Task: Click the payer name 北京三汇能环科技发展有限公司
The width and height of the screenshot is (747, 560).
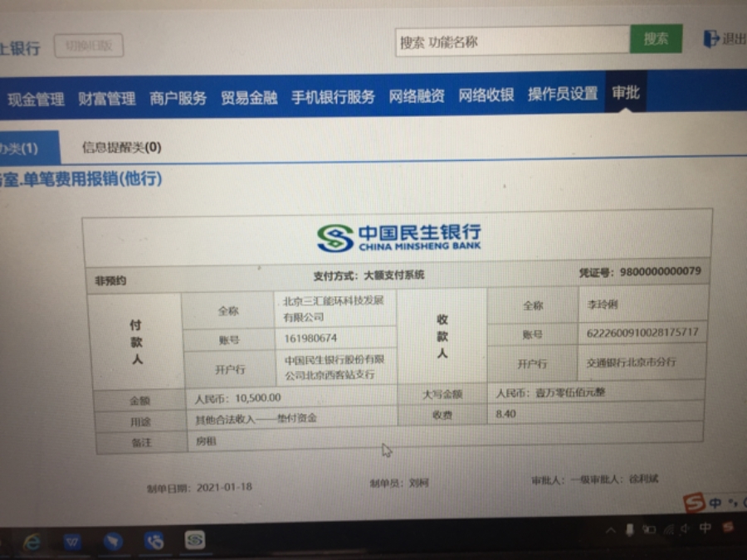Action: pos(334,309)
